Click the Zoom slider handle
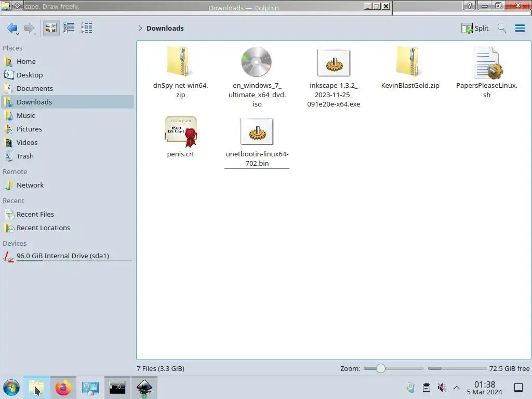The width and height of the screenshot is (532, 399). (381, 368)
